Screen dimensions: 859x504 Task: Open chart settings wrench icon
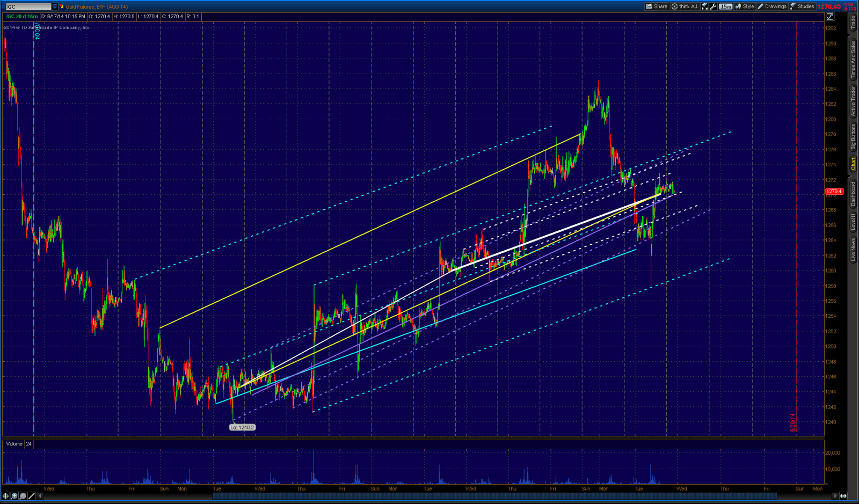click(x=713, y=6)
